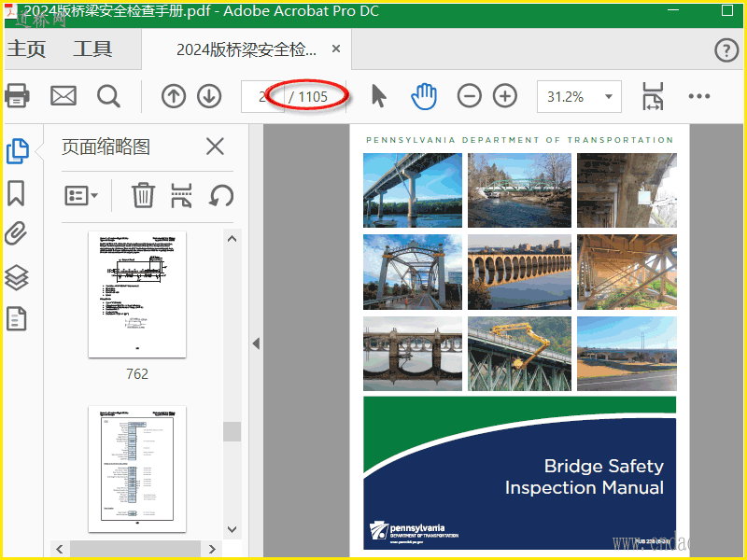Click the insert/extract pages icon in thumbnails panel
The width and height of the screenshot is (747, 560).
point(181,195)
